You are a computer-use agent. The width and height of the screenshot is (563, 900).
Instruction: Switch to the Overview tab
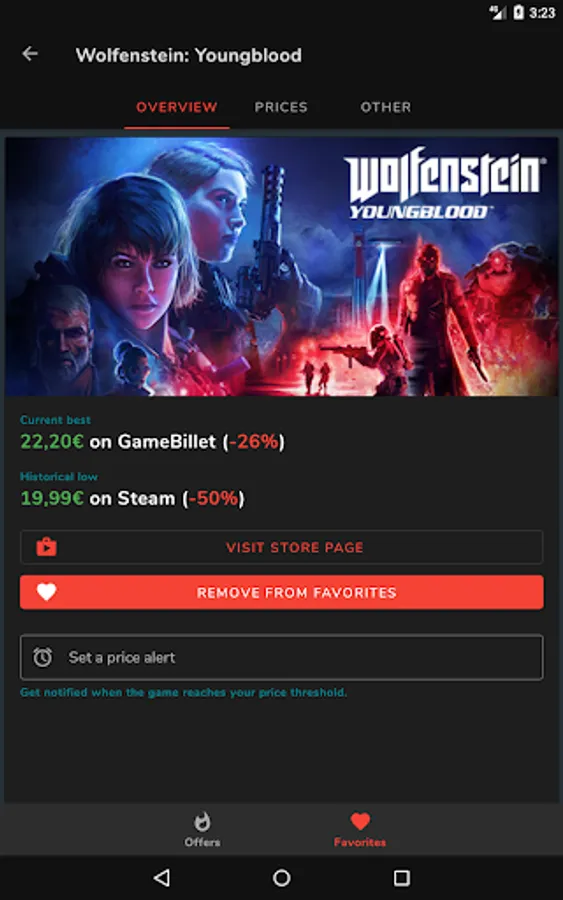pos(177,107)
